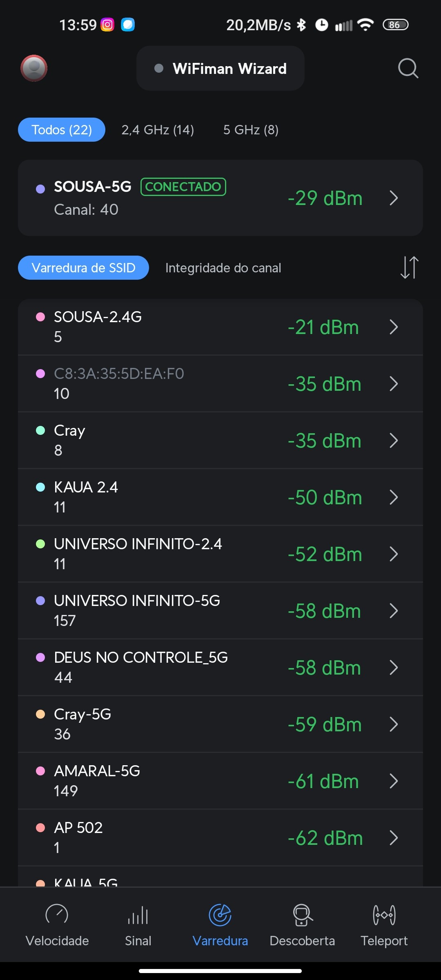Open the Sinal signal bars icon
441x980 pixels.
138,915
